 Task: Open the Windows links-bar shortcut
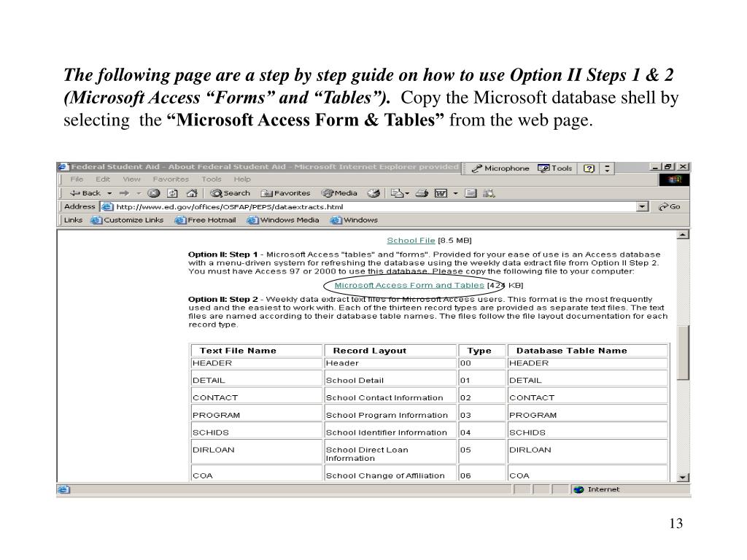[x=354, y=220]
